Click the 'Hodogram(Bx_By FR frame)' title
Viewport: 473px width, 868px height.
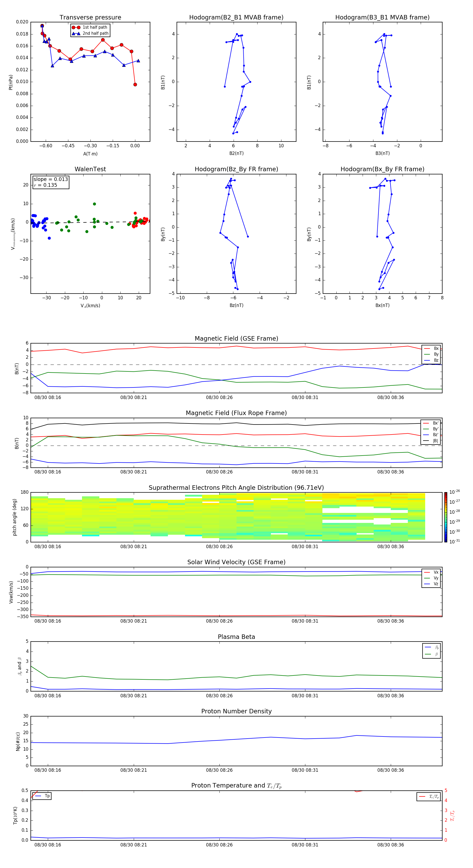pyautogui.click(x=382, y=169)
